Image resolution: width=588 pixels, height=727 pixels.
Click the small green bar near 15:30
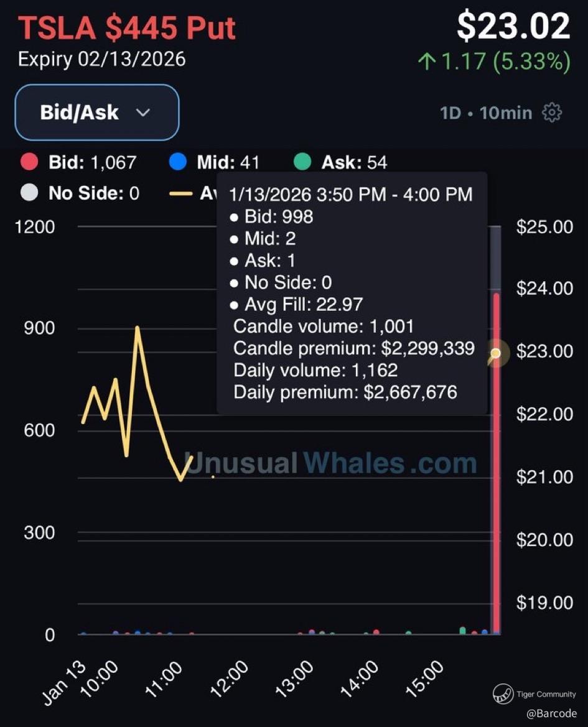tap(463, 631)
